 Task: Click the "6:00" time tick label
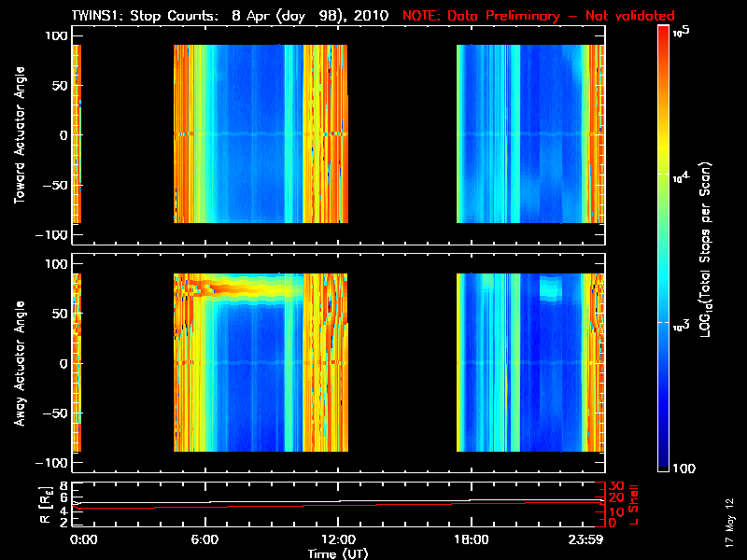click(x=204, y=539)
